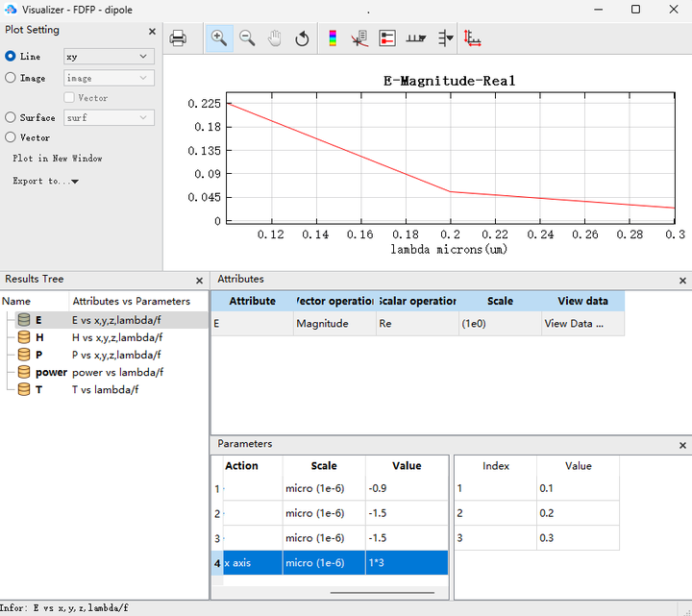The image size is (692, 616).
Task: Select the zoom out tool
Action: click(247, 38)
